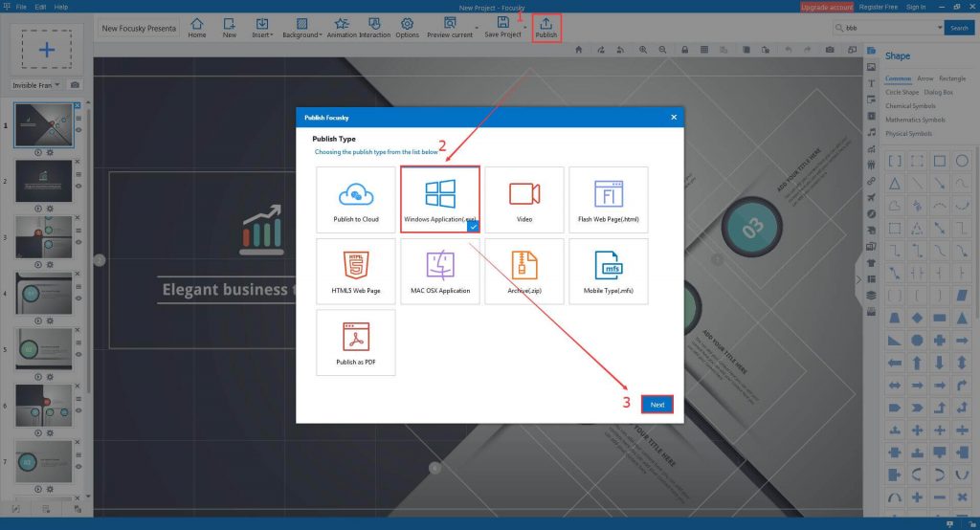Select Mobile Type(.mfs) publish option

[609, 271]
